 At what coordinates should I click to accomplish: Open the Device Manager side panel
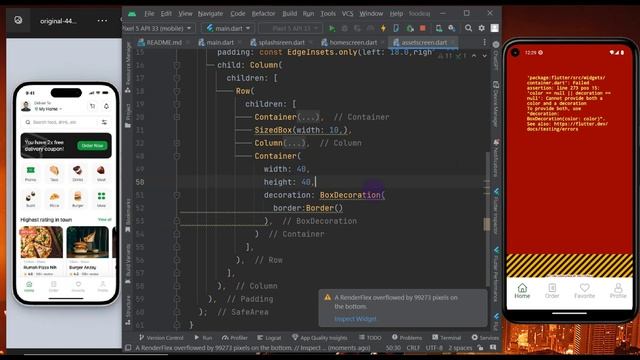point(496,104)
